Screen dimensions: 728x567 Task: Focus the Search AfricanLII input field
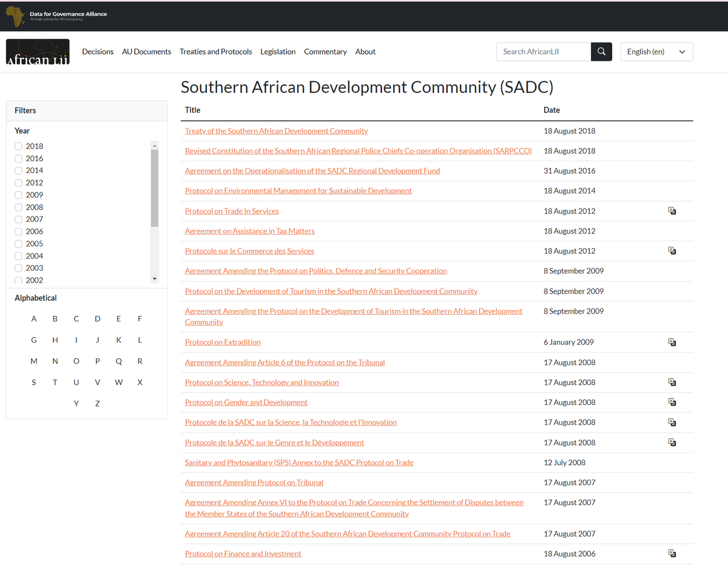click(544, 52)
